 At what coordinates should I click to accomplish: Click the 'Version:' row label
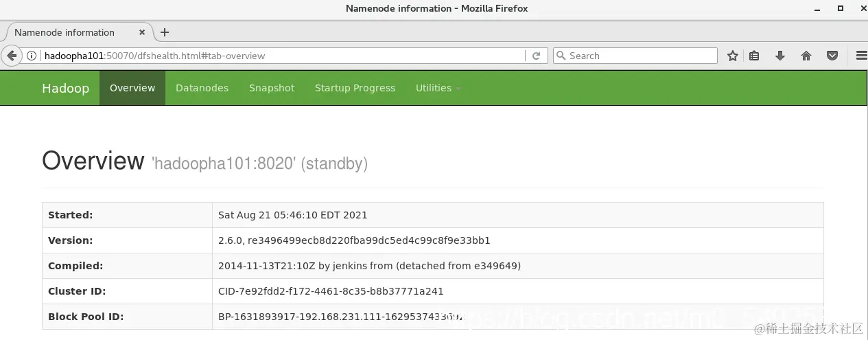point(70,240)
